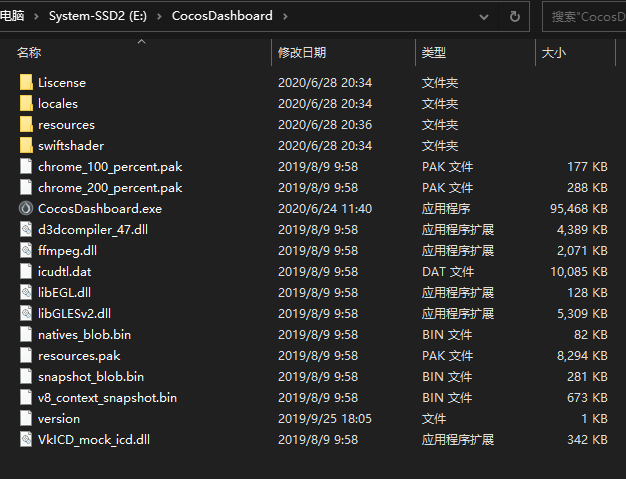Select the v8_context_snapshot.bin file name
This screenshot has width=626, height=479.
[x=107, y=398]
